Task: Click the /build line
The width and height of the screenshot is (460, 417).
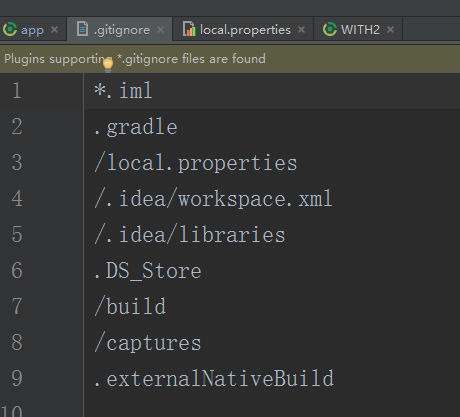Action: pyautogui.click(x=130, y=306)
